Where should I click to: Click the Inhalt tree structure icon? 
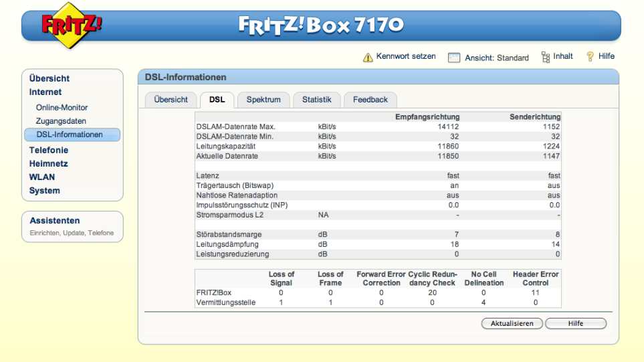click(546, 57)
